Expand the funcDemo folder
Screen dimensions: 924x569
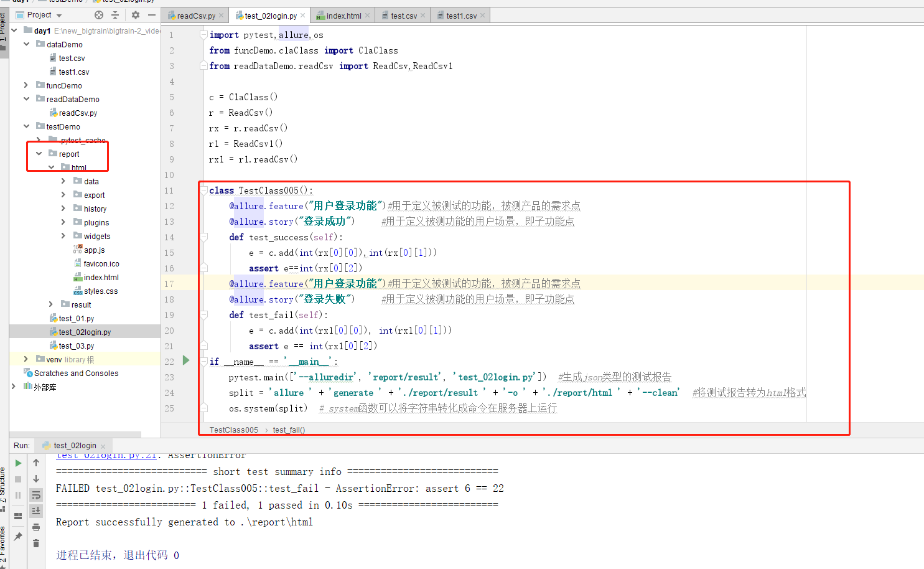pos(26,85)
